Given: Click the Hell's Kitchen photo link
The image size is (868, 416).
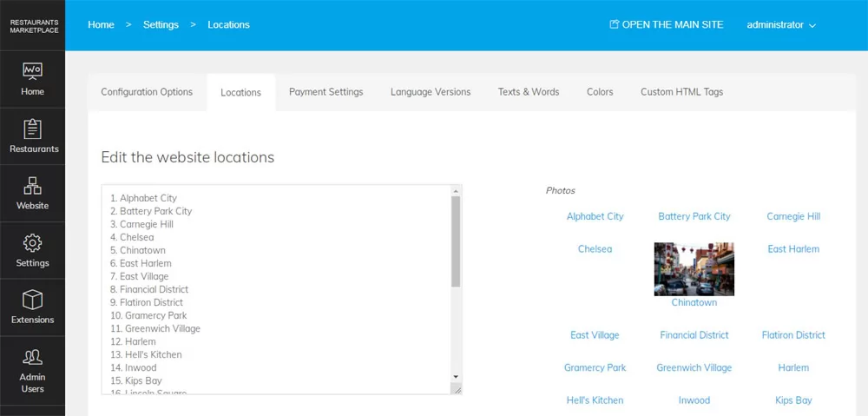Looking at the screenshot, I should point(595,400).
